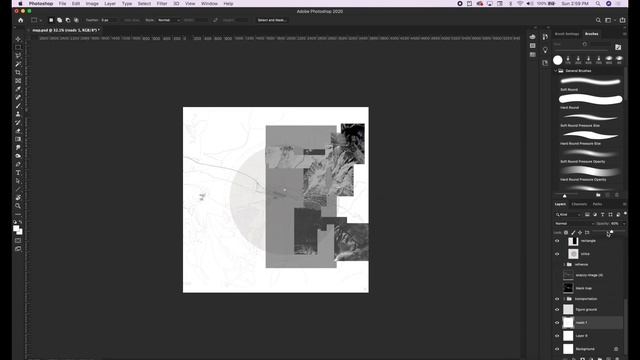Hide the transportation group
Image resolution: width=640 pixels, height=360 pixels.
(557, 299)
